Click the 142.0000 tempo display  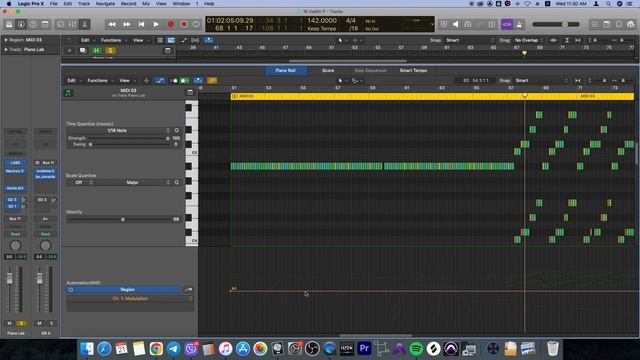(322, 20)
